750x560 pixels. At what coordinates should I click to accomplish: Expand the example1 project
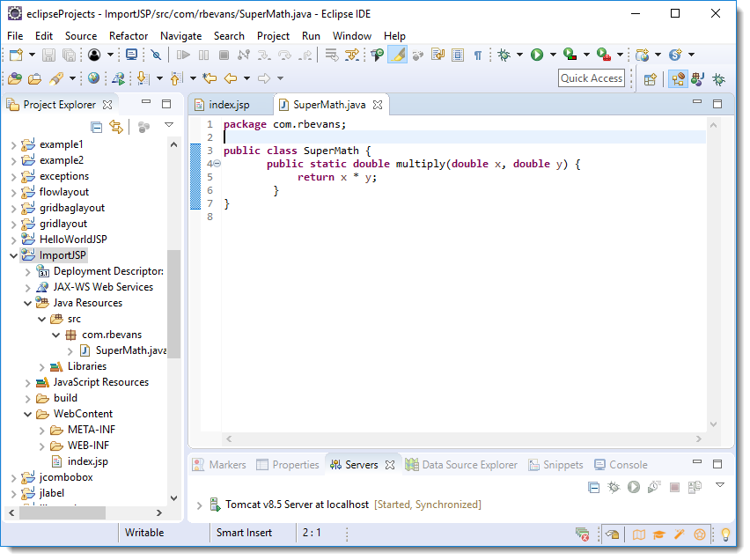click(x=13, y=145)
